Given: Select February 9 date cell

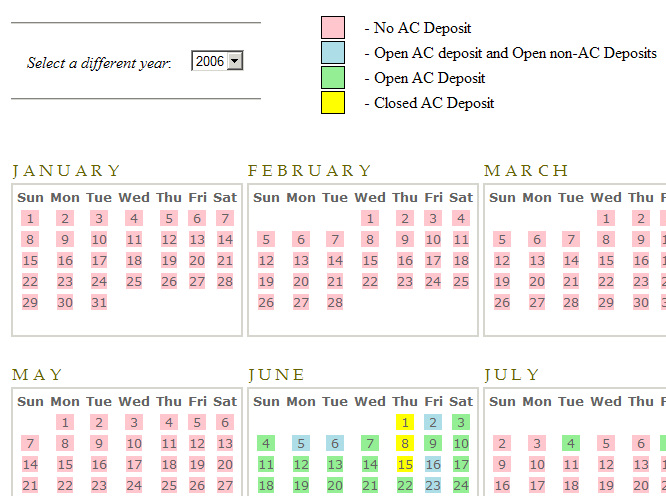Looking at the screenshot, I should (405, 240).
